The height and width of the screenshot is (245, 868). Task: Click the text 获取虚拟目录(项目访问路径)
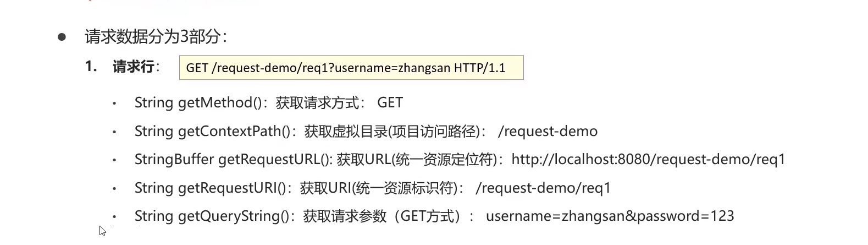click(x=392, y=132)
